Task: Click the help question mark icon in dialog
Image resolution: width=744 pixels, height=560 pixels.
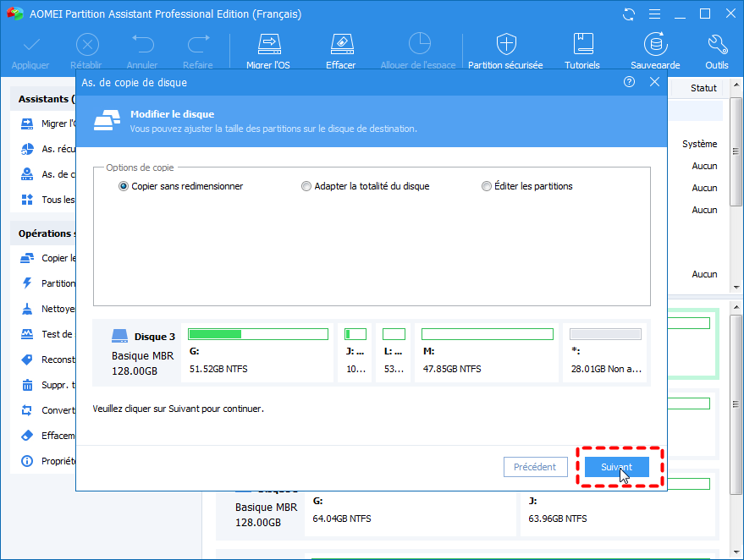Action: point(629,82)
